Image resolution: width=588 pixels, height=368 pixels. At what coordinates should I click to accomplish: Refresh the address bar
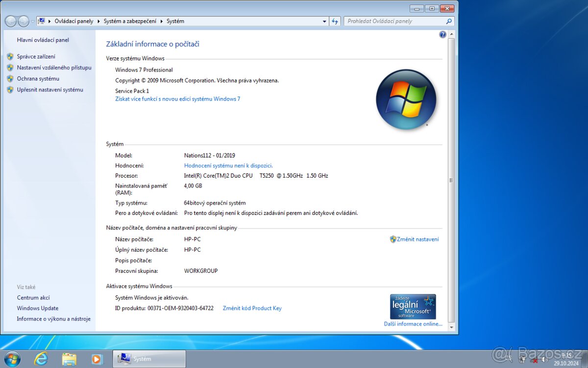click(x=335, y=22)
